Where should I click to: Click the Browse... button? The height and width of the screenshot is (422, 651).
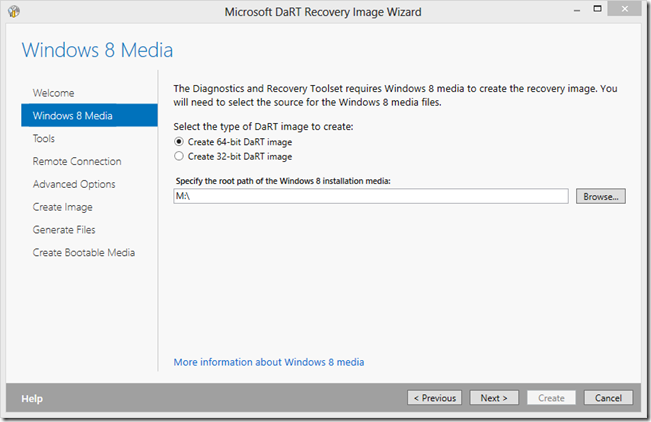[x=600, y=196]
